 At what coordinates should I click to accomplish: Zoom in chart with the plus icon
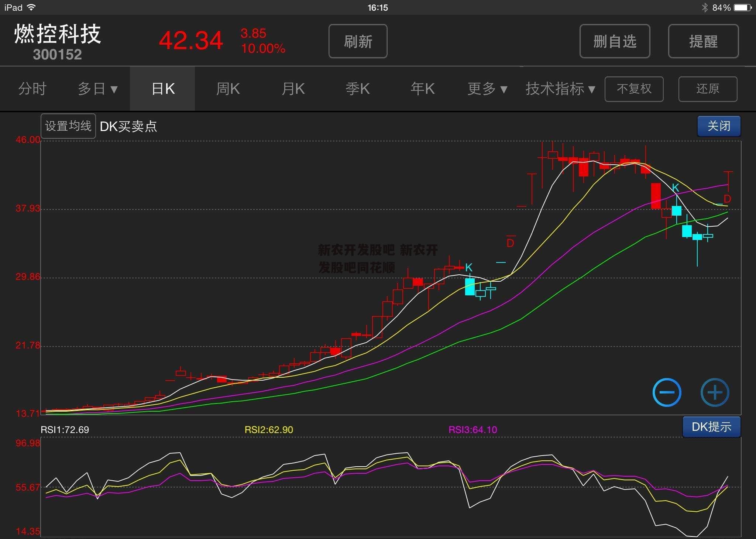[715, 392]
